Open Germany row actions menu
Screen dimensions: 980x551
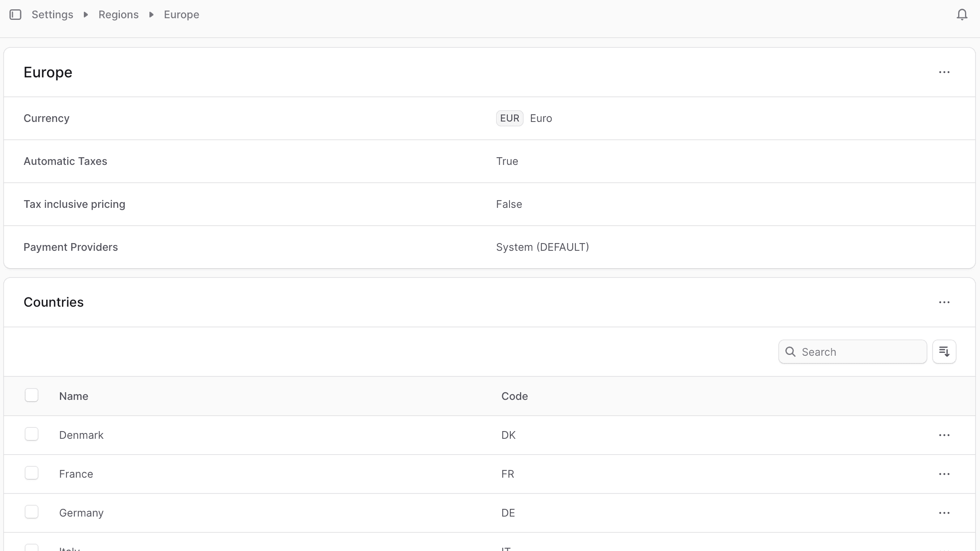point(944,513)
